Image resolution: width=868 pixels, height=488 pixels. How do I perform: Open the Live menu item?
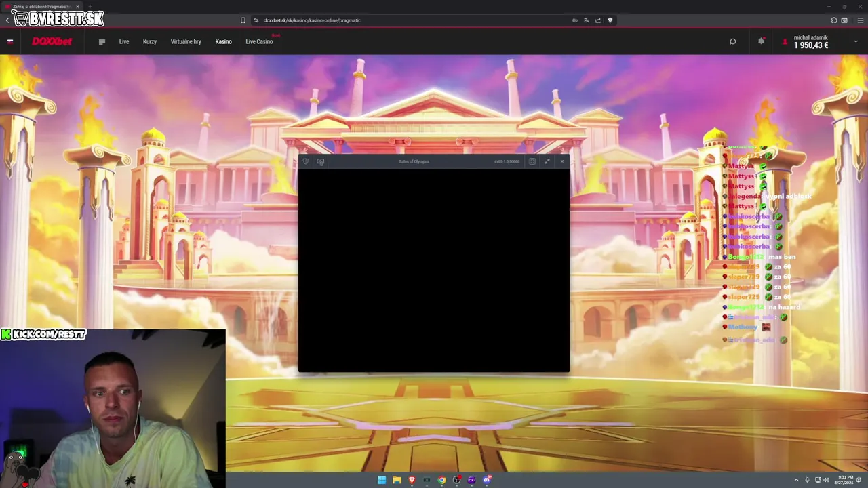(x=124, y=41)
